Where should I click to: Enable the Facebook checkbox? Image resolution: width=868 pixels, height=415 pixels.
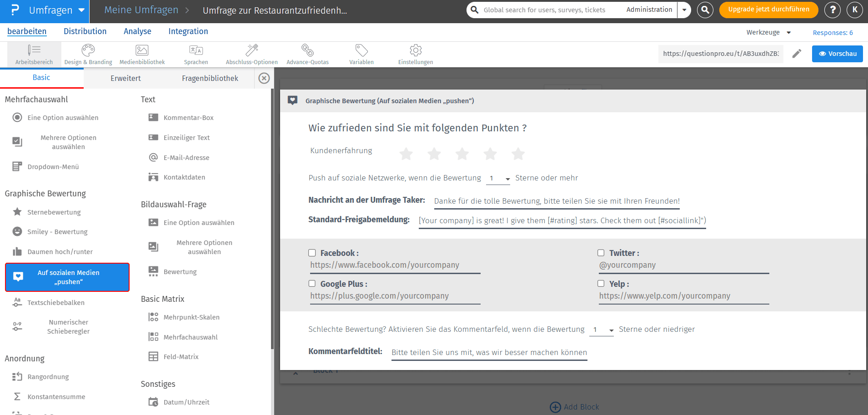click(x=312, y=253)
